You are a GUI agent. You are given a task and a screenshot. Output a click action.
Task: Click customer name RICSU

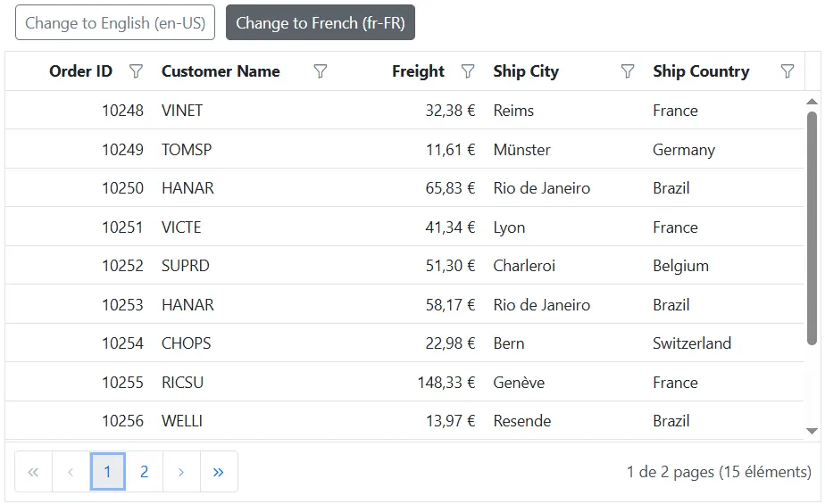[182, 383]
